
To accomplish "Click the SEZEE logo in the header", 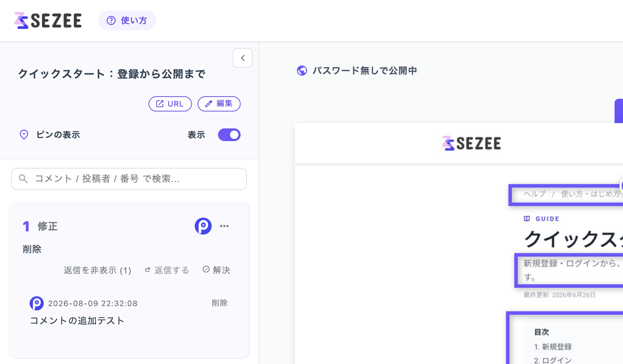I will [x=48, y=20].
